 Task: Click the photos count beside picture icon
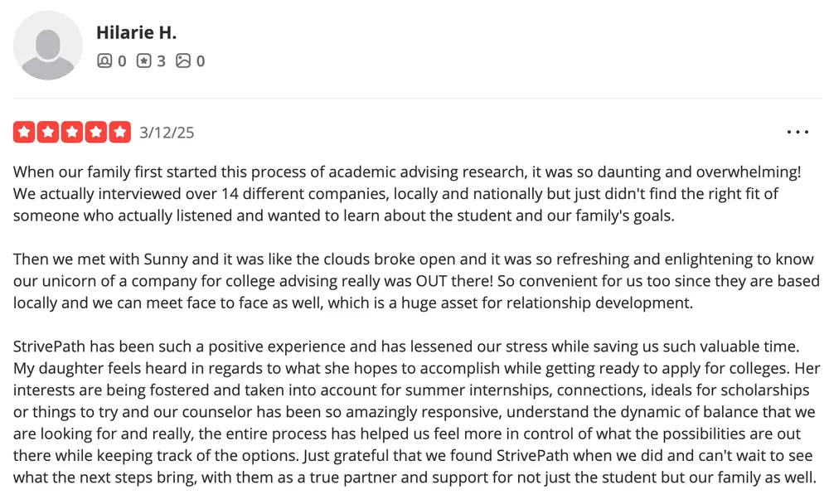(x=201, y=61)
